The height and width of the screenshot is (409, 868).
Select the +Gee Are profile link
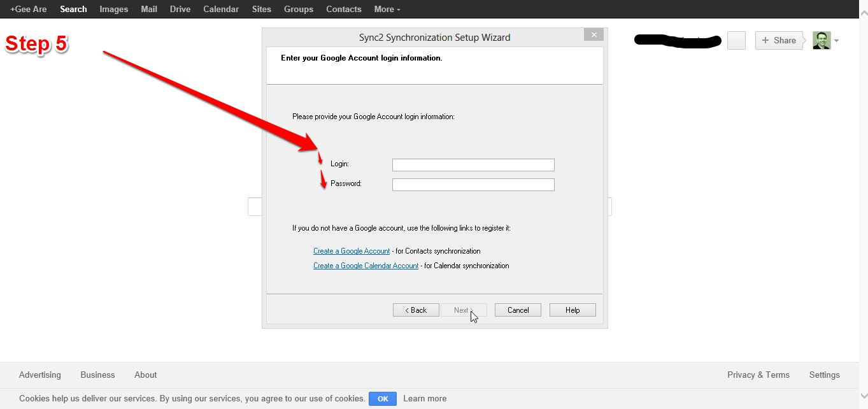[x=29, y=9]
